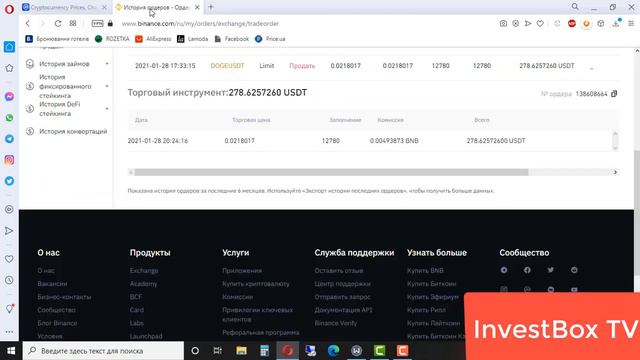Viewport: 640px width, 360px height.
Task: Copy the order number 138608664
Action: point(614,94)
